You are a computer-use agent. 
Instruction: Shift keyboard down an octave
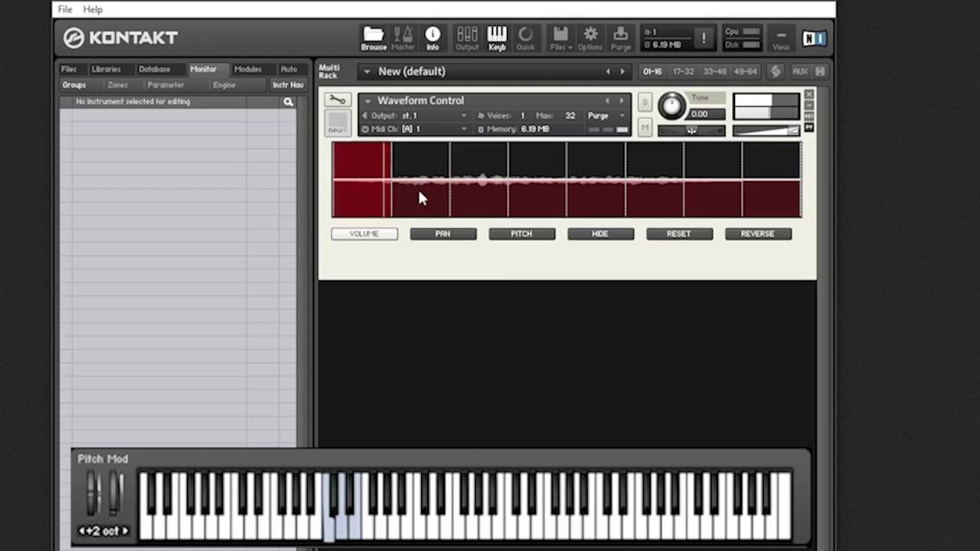point(82,531)
